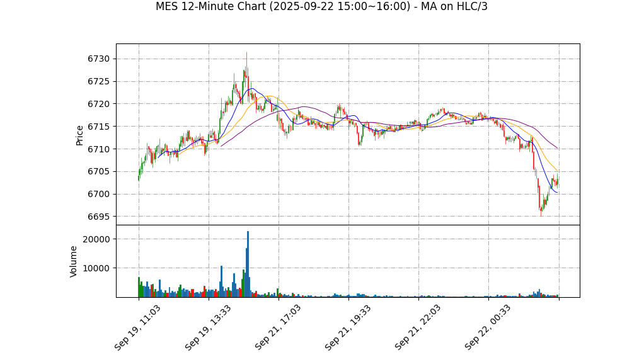Click the "Sep 21, 22:03" time label
644x362 pixels.
[x=418, y=328]
